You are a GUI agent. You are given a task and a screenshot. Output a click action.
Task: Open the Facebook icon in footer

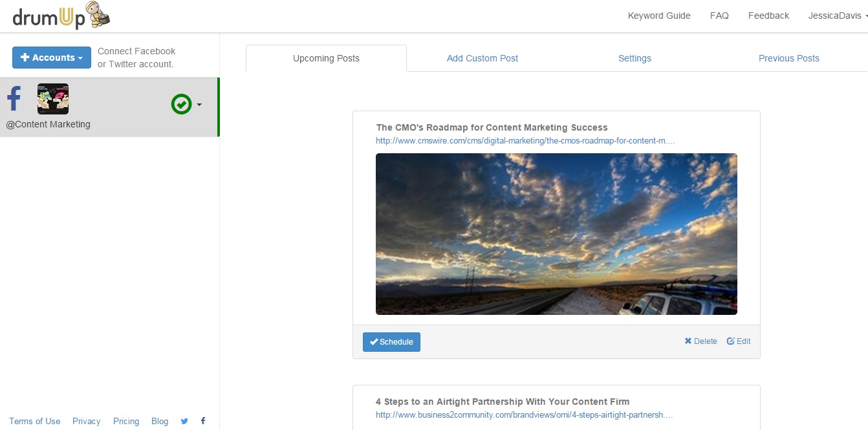coord(202,421)
